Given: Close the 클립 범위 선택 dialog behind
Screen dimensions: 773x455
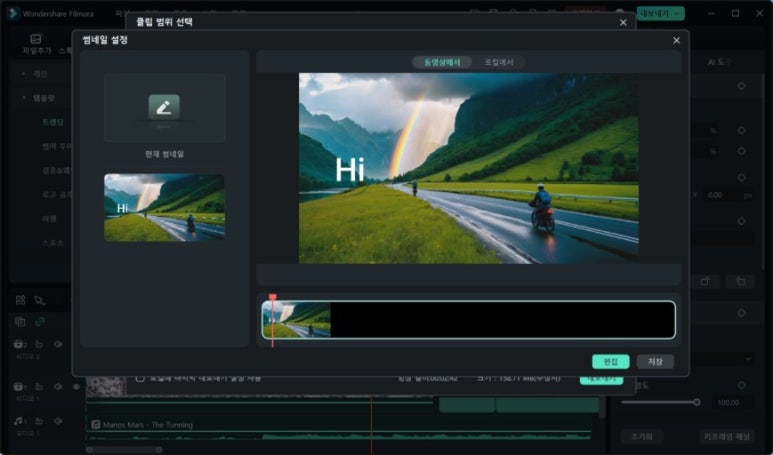Looking at the screenshot, I should pyautogui.click(x=623, y=23).
